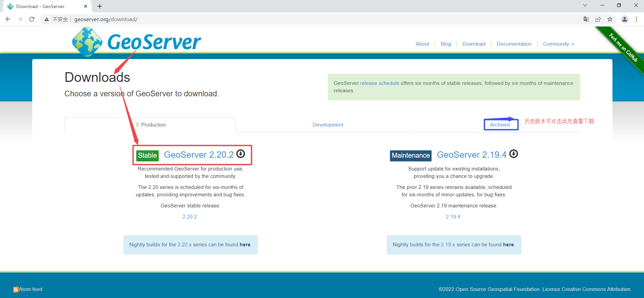Click the 2.19.x nightly series link
The height and width of the screenshot is (298, 644).
click(448, 245)
